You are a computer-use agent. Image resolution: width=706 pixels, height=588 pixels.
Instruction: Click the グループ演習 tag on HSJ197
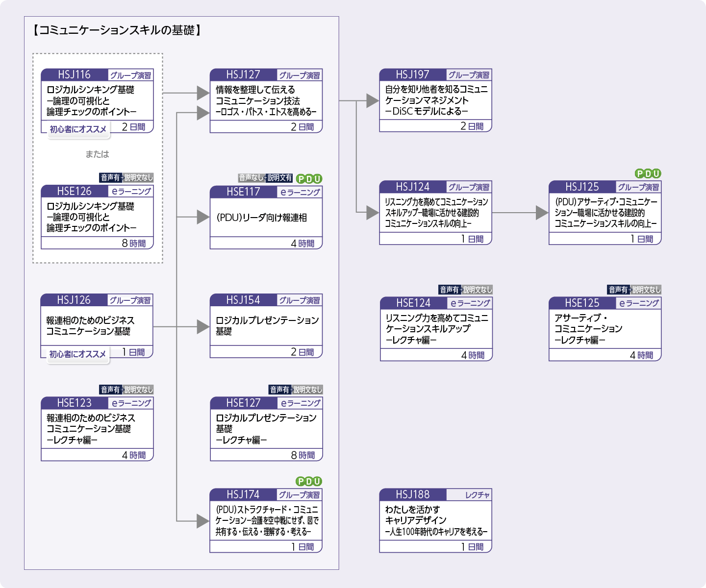469,75
